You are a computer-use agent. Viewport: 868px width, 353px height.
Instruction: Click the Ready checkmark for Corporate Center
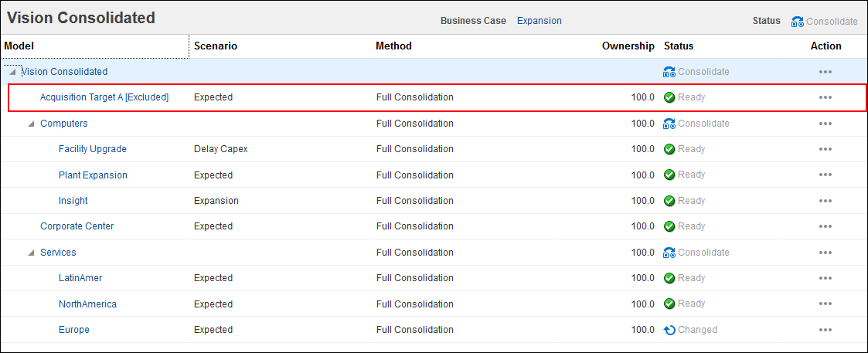(x=669, y=226)
